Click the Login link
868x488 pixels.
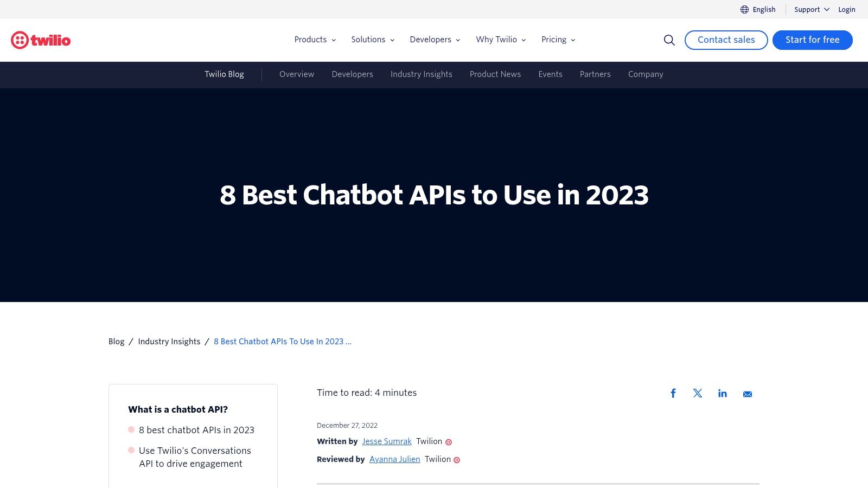click(x=846, y=9)
